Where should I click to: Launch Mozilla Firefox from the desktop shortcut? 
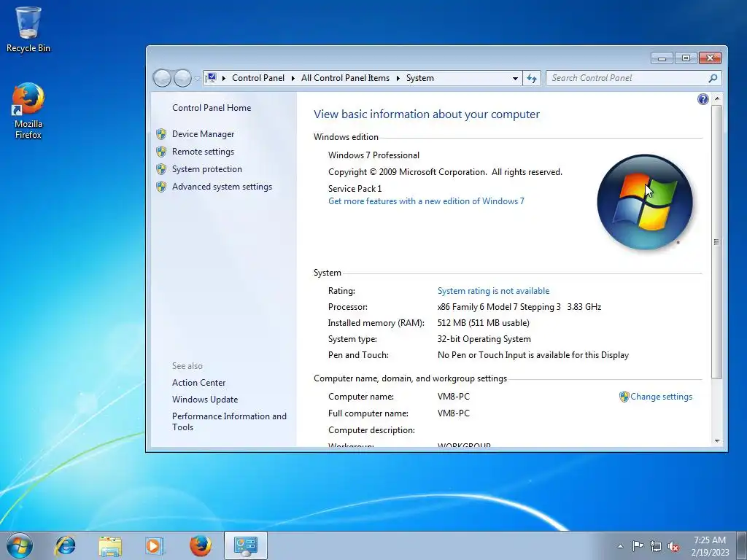click(x=28, y=111)
